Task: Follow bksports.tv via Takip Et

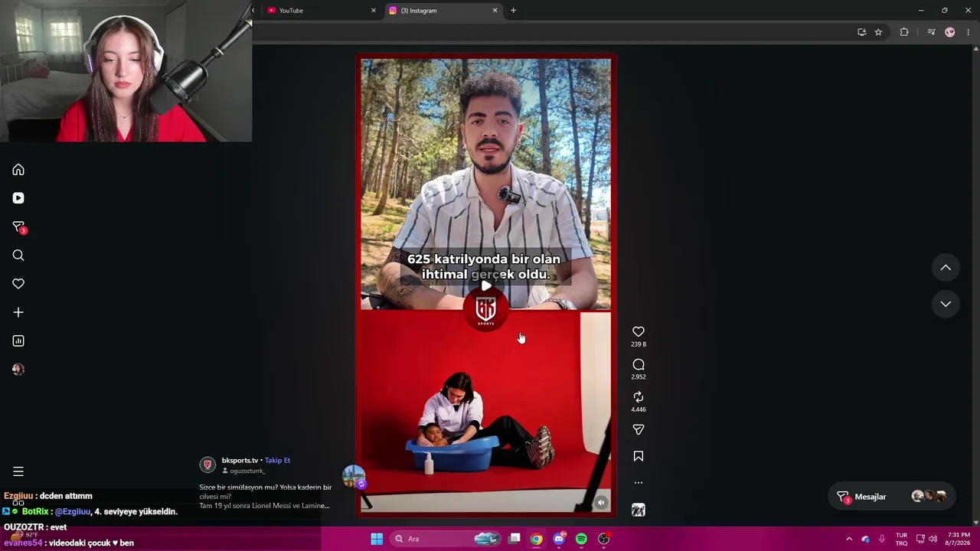Action: pos(277,461)
